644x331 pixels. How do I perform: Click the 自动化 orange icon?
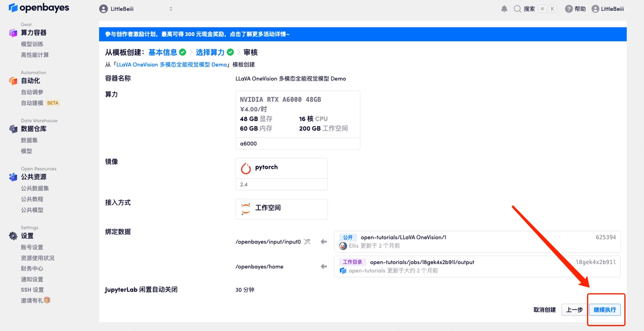(13, 81)
